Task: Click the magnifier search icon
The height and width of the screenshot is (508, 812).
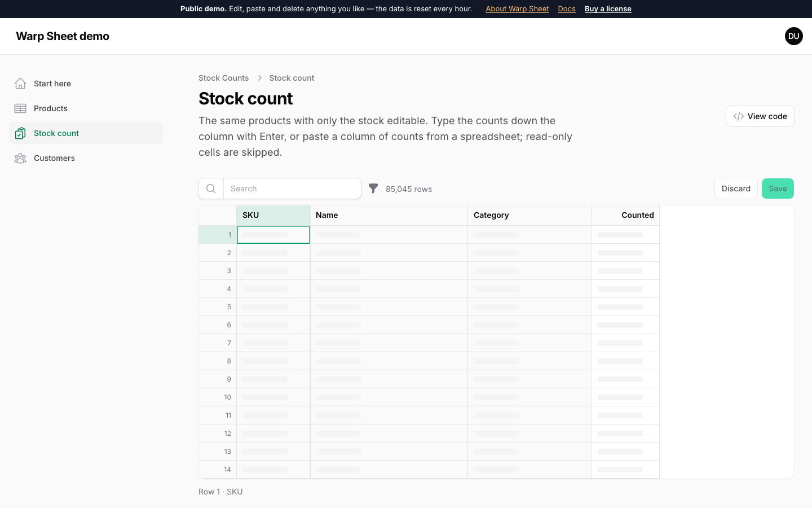Action: (x=211, y=189)
